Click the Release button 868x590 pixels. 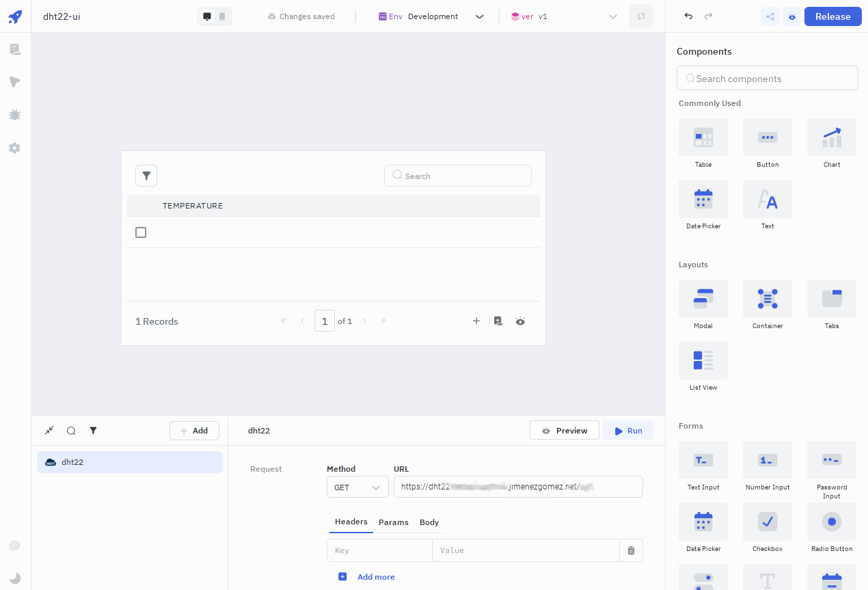pos(832,16)
